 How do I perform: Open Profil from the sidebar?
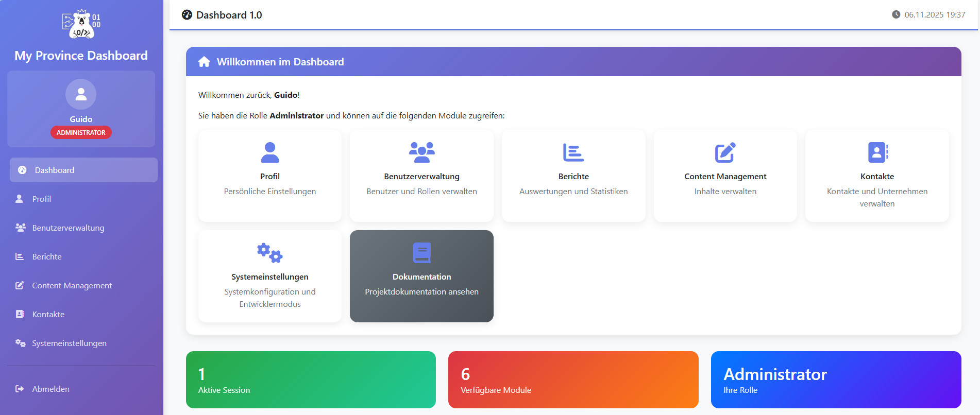tap(42, 199)
